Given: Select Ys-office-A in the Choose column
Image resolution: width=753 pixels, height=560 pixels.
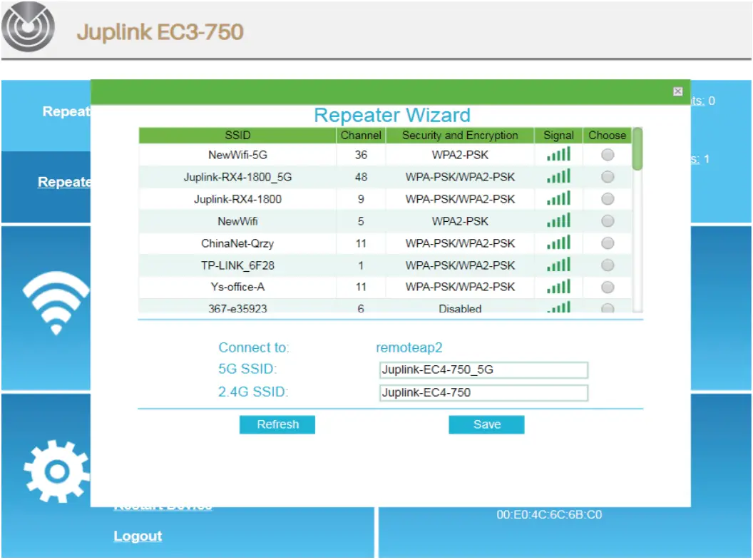Looking at the screenshot, I should click(x=607, y=287).
